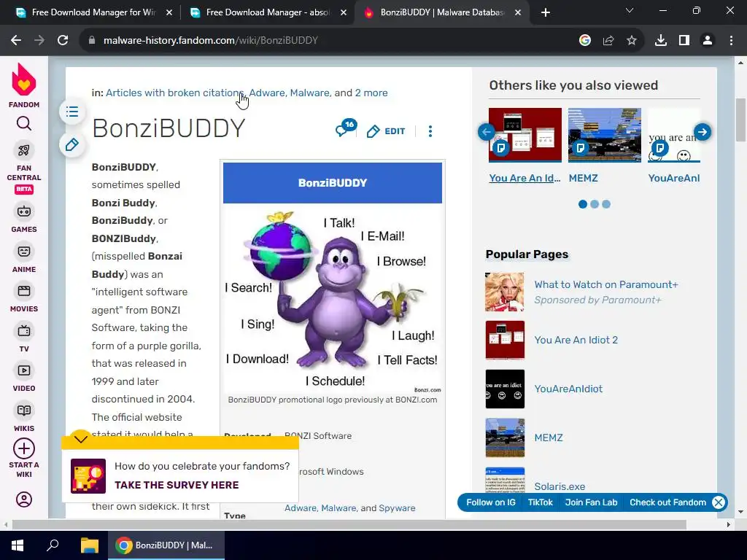Open a new browser tab
This screenshot has height=560, width=747.
pyautogui.click(x=546, y=12)
